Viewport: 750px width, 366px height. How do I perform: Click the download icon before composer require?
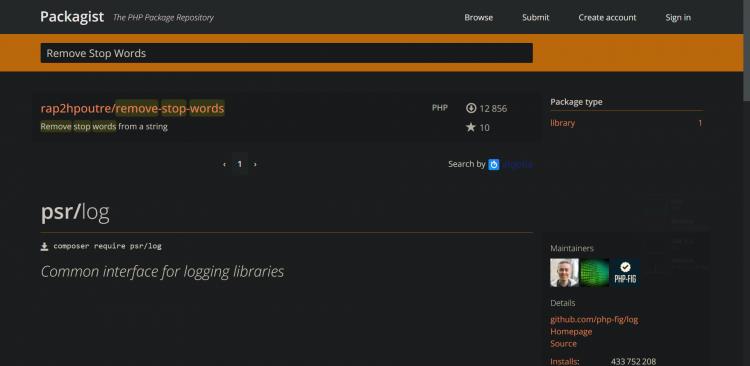[x=44, y=246]
